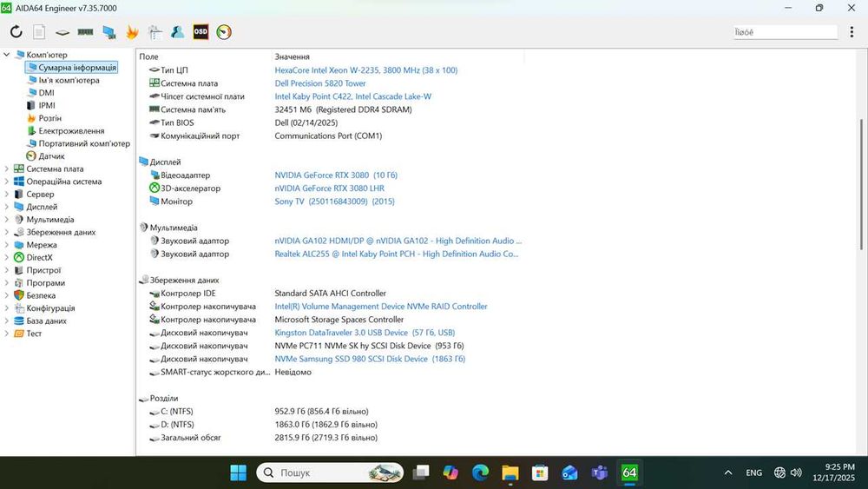Expand the Сервер tree node

point(7,195)
